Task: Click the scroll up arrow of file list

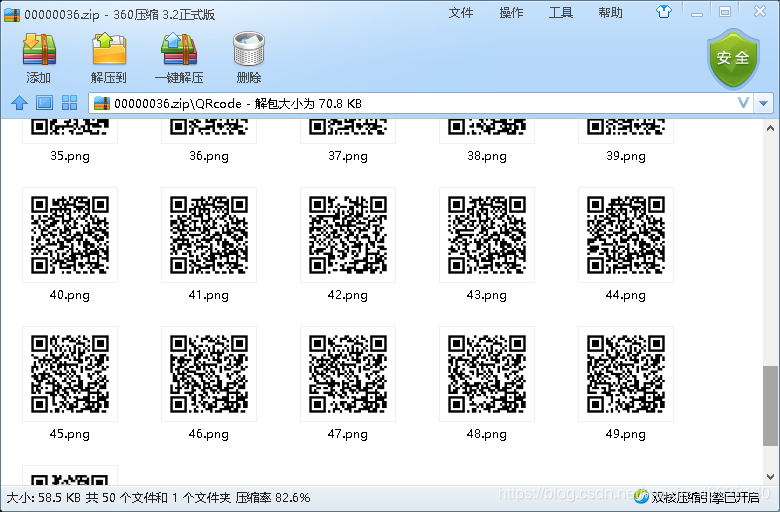Action: (770, 128)
